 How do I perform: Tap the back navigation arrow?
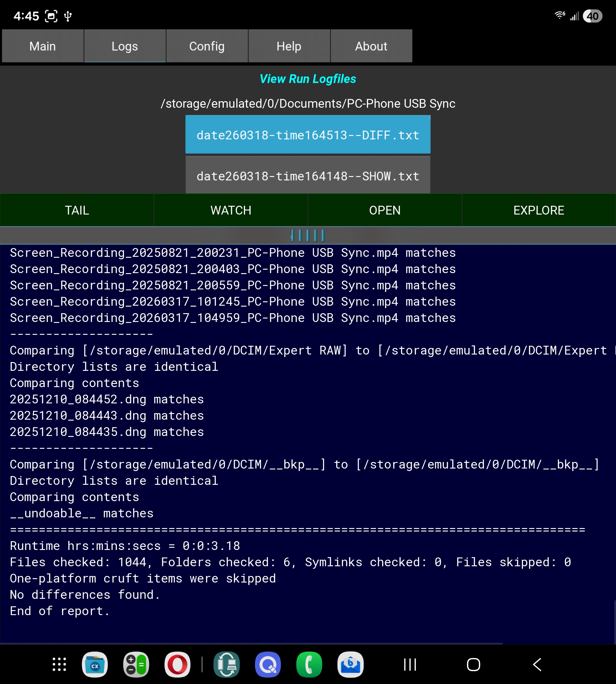coord(537,664)
